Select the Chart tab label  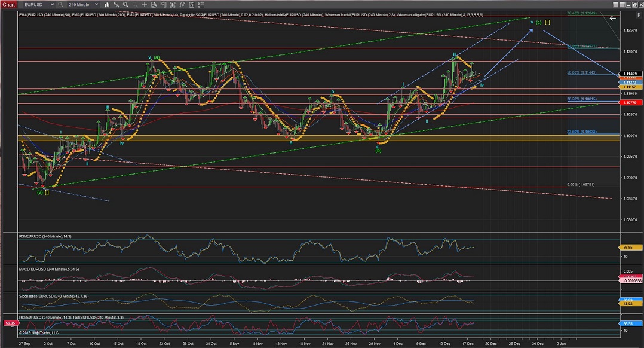click(8, 4)
